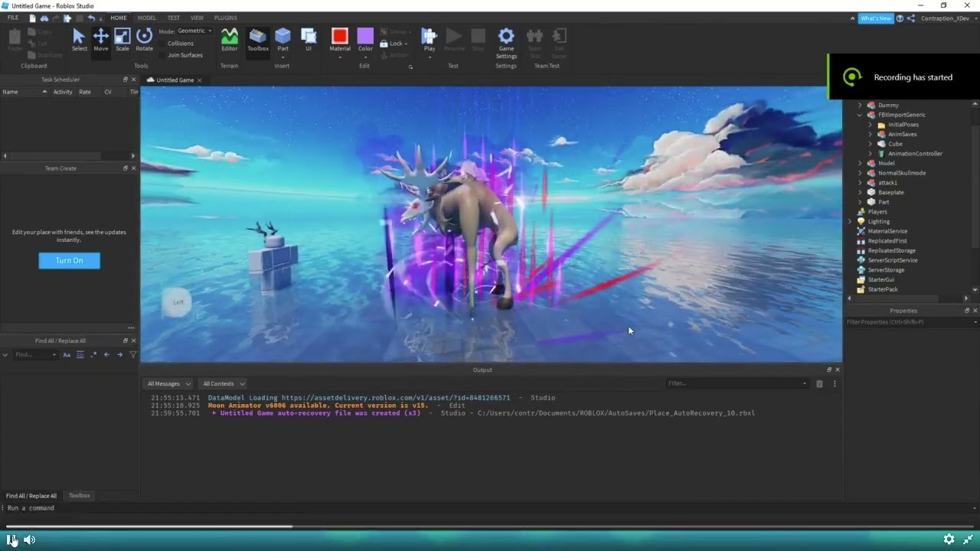Screen dimensions: 980x551
Task: Select the Untitled Game viewport tab
Action: point(175,80)
